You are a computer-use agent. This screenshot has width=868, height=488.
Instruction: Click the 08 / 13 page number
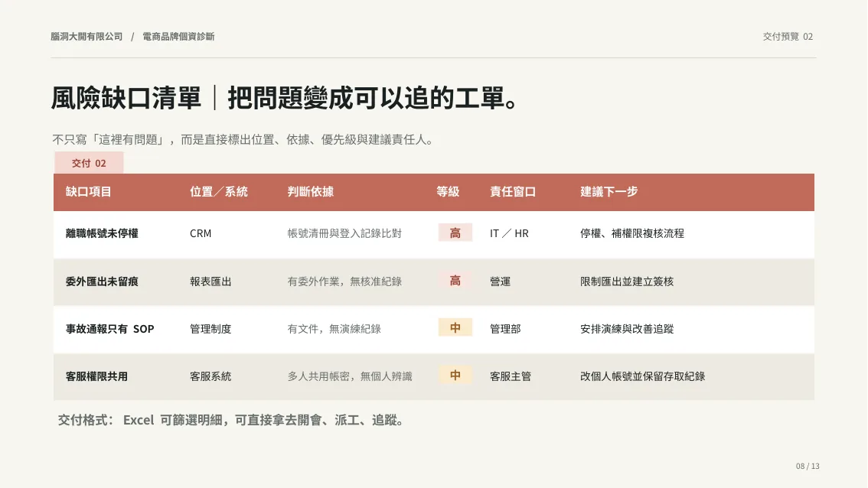click(x=808, y=467)
